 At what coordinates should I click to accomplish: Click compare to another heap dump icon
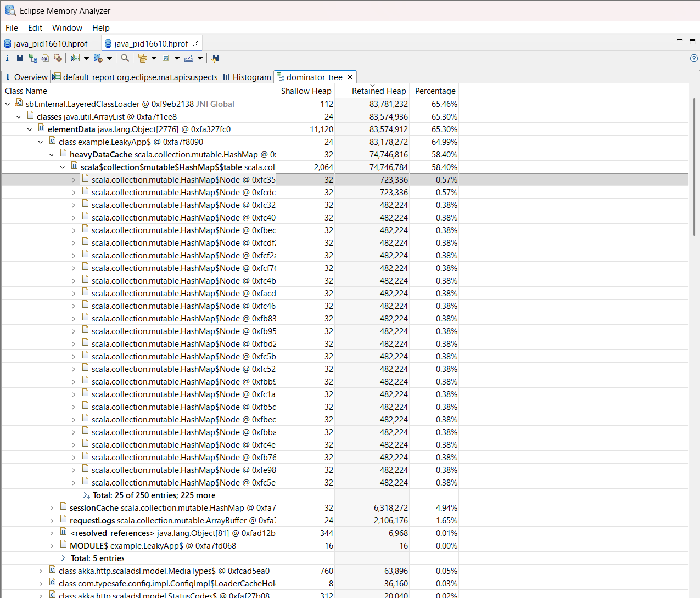[215, 58]
